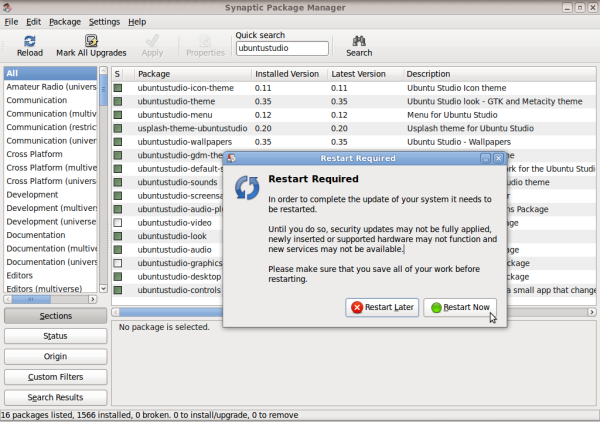Click the section list down scroll arrow
600x422 pixels.
[x=103, y=288]
